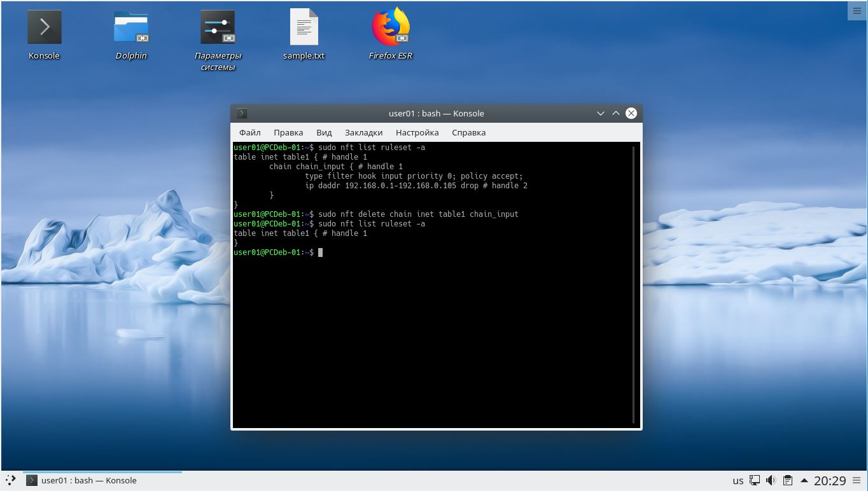Screen dimensions: 868x491
Task: Click the terminal vertical scrollbar
Action: (x=633, y=284)
